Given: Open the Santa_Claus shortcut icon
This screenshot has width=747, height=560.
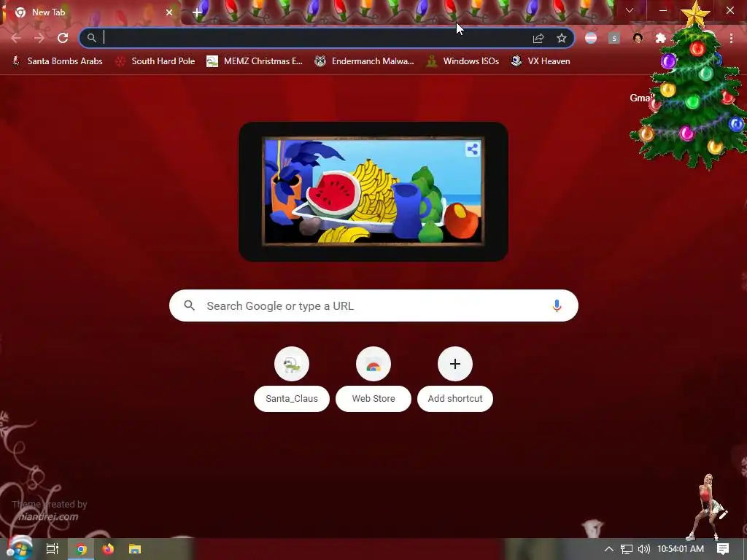Looking at the screenshot, I should pyautogui.click(x=292, y=364).
